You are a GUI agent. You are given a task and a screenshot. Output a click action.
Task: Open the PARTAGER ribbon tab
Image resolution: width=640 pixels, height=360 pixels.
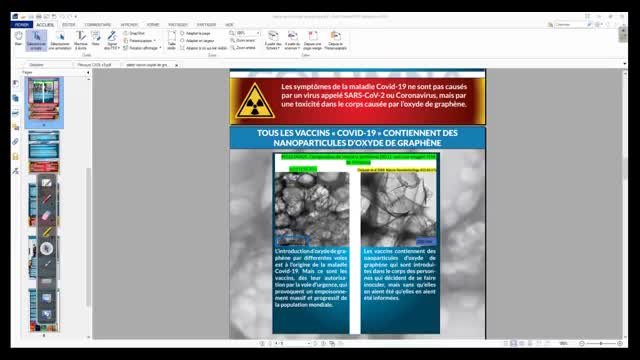click(206, 25)
